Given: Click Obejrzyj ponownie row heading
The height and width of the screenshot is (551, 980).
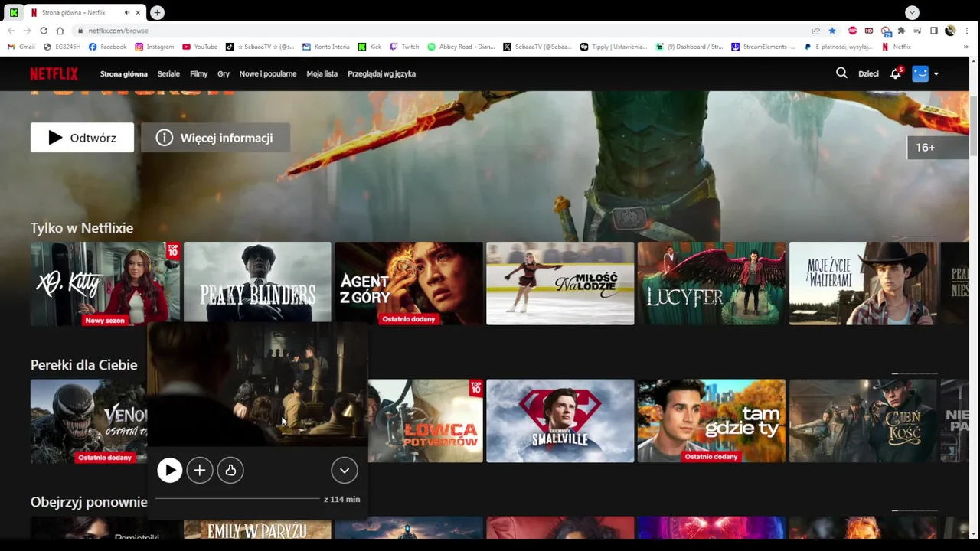Looking at the screenshot, I should 89,502.
